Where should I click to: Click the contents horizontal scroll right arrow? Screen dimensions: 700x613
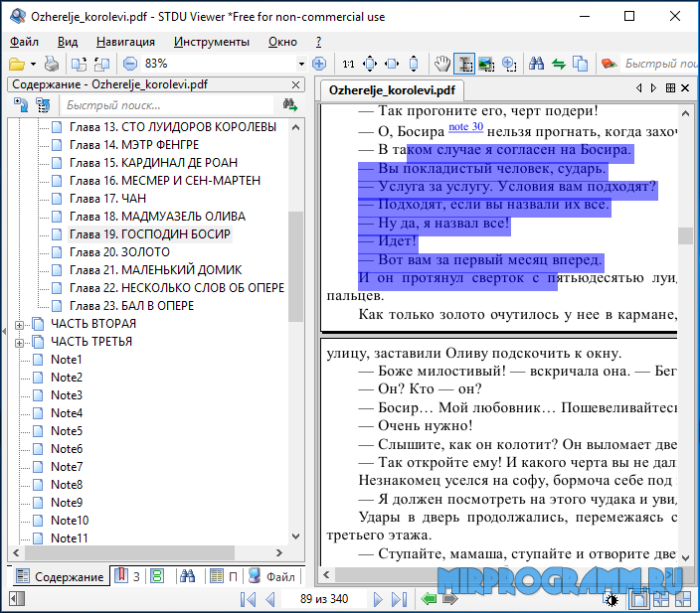tap(279, 552)
